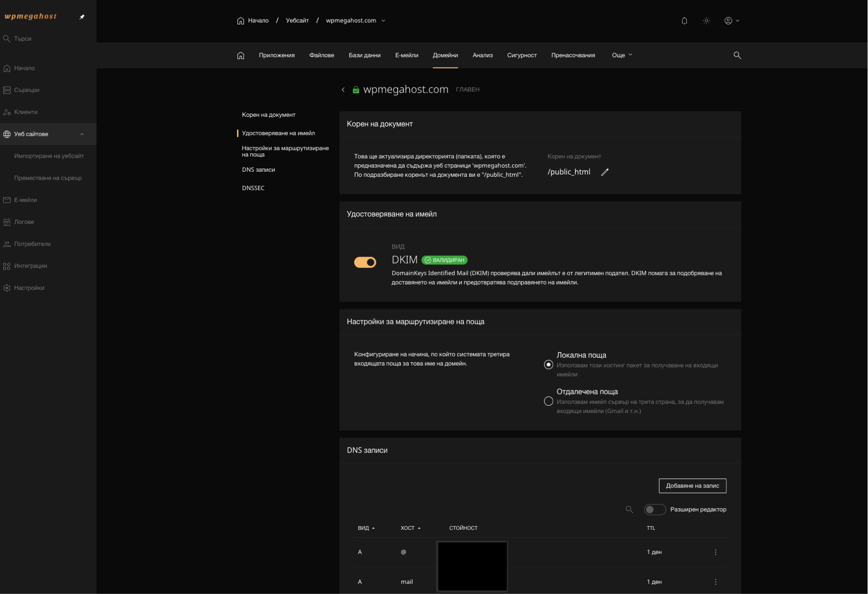This screenshot has height=594, width=868.
Task: Click the DNS records search icon
Action: pyautogui.click(x=629, y=510)
